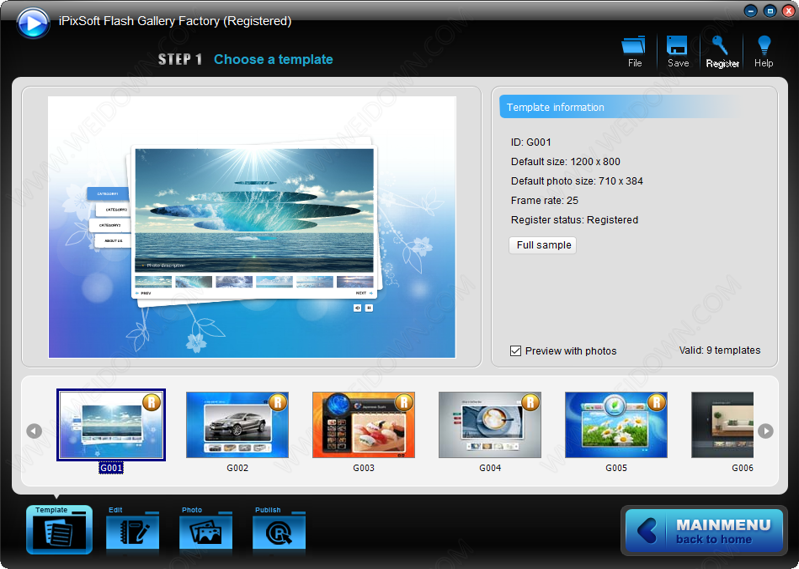Click the Full sample button
The image size is (799, 569).
543,245
